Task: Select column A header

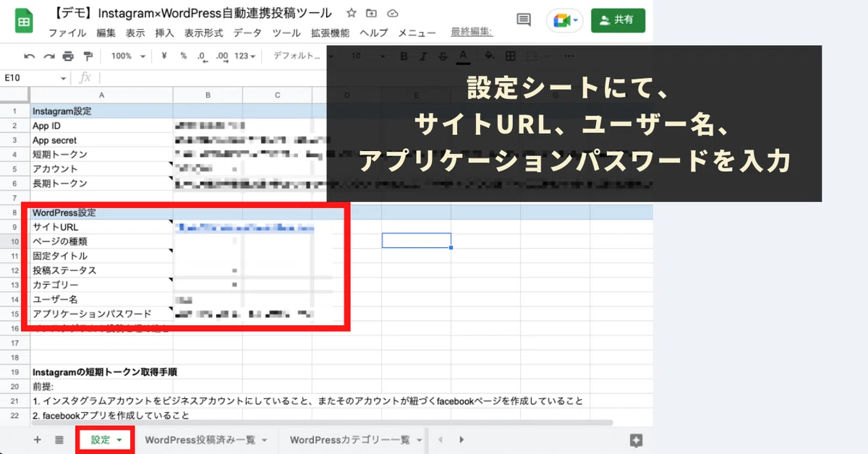Action: coord(101,95)
